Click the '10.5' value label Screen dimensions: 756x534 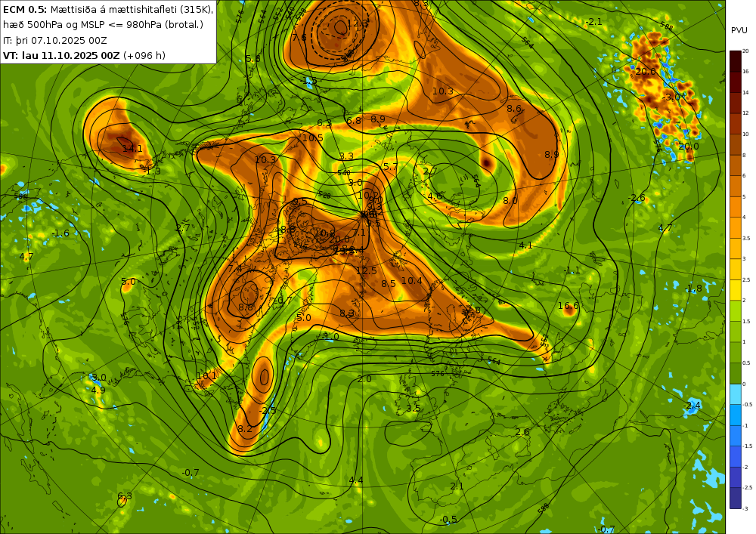click(313, 138)
